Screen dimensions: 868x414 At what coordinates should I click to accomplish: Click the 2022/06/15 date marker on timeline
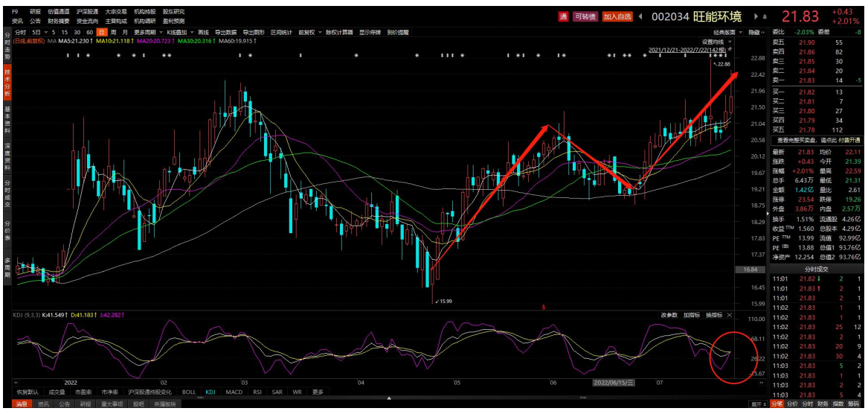coord(613,382)
